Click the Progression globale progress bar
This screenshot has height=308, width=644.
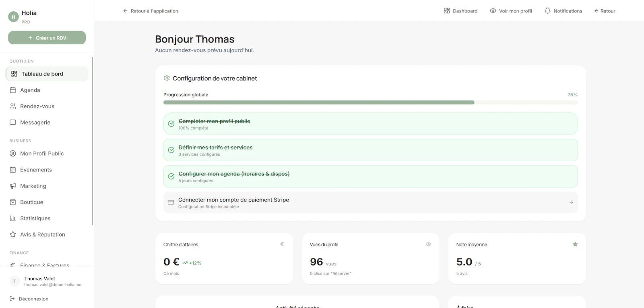371,102
